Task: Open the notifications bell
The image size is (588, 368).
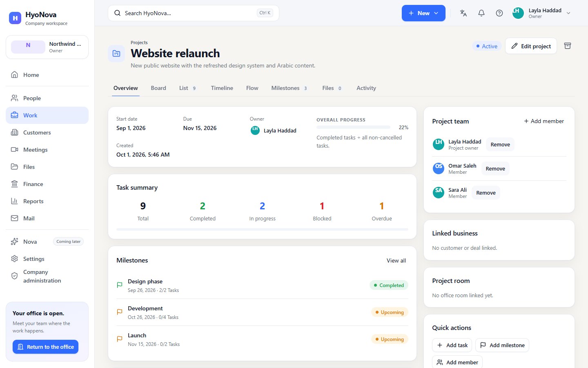Action: coord(481,13)
